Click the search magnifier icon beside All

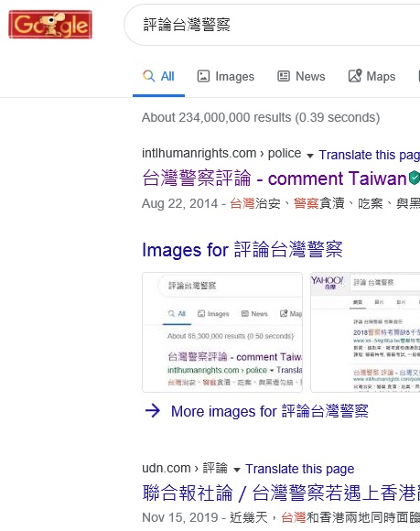point(148,76)
